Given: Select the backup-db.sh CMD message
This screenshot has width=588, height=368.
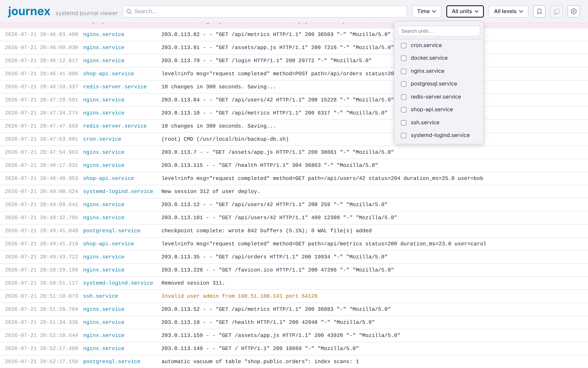Looking at the screenshot, I should (225, 139).
